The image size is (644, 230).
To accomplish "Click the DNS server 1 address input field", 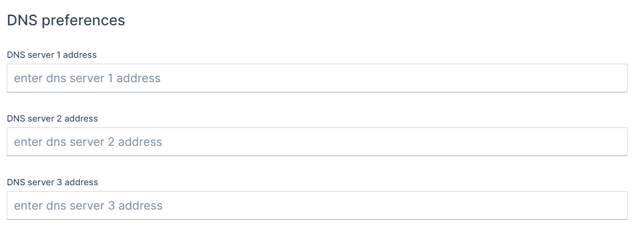I will pyautogui.click(x=317, y=78).
